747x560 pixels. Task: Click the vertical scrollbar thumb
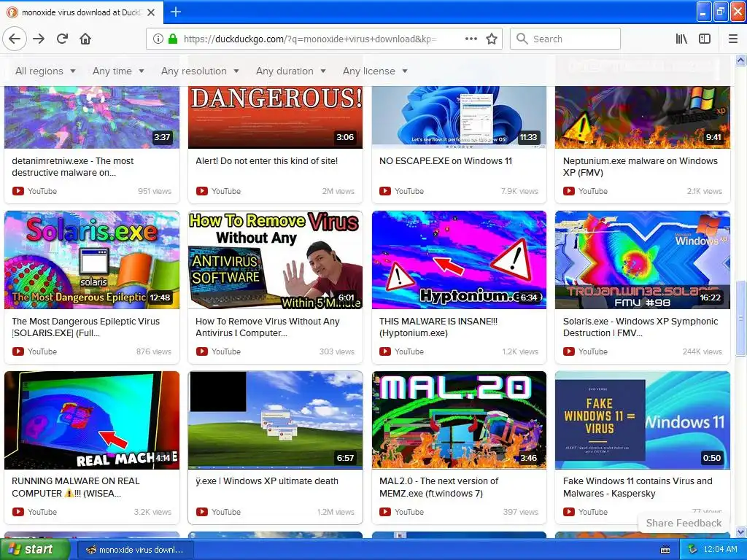(x=740, y=318)
